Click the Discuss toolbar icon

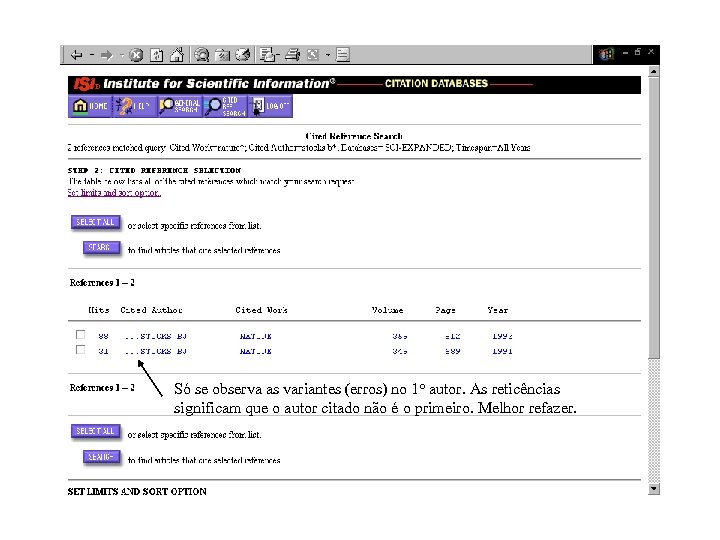(x=343, y=55)
